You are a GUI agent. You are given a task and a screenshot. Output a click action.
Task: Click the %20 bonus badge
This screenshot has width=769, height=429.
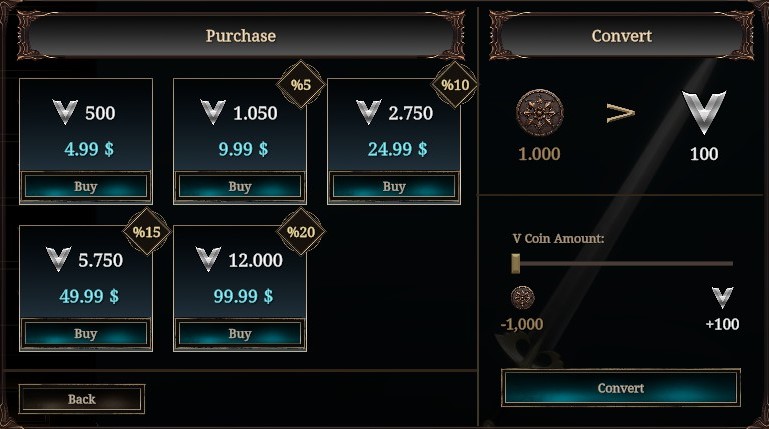300,232
